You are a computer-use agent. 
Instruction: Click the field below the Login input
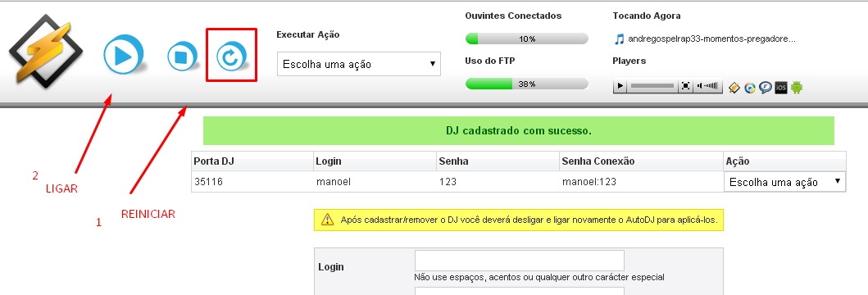click(x=520, y=291)
